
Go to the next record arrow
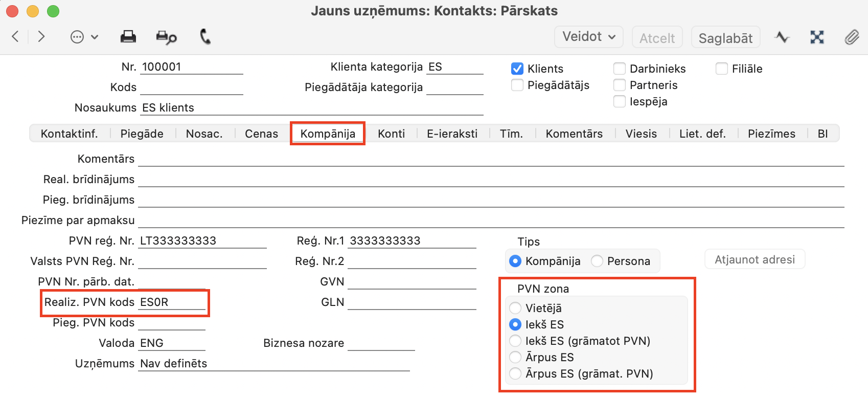(x=41, y=36)
